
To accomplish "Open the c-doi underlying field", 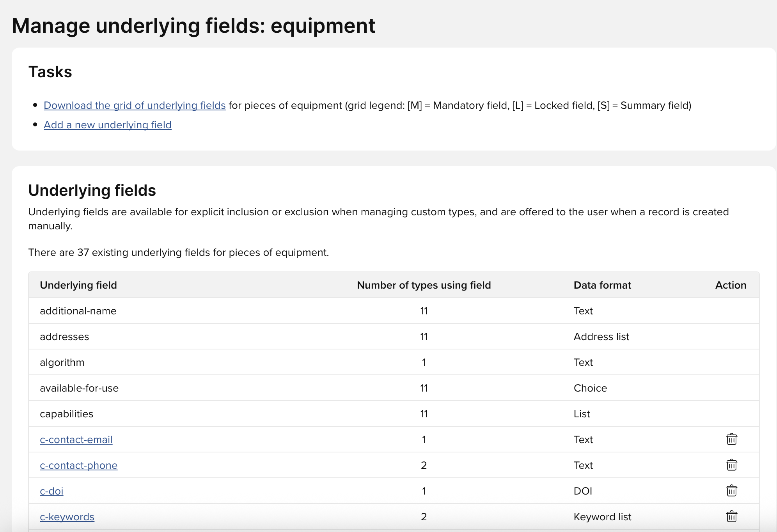I will pos(51,491).
